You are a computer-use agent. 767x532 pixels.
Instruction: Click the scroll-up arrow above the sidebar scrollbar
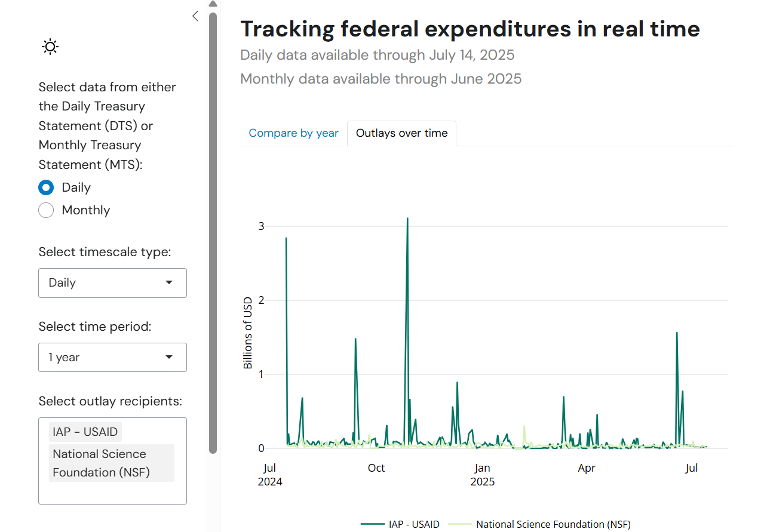point(213,4)
